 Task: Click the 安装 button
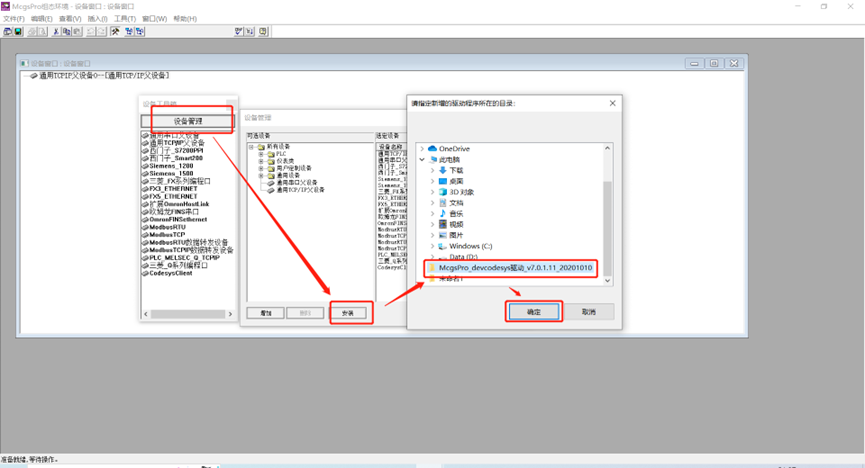[x=348, y=313]
